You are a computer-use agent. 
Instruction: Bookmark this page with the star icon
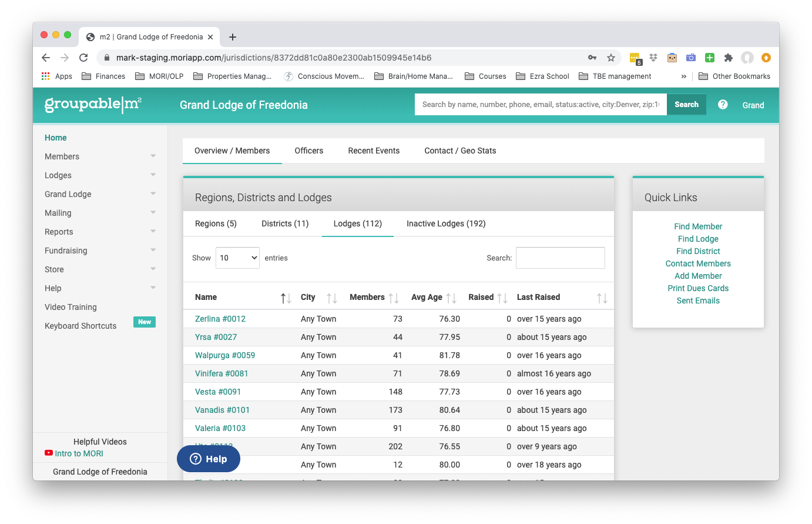[x=611, y=58]
